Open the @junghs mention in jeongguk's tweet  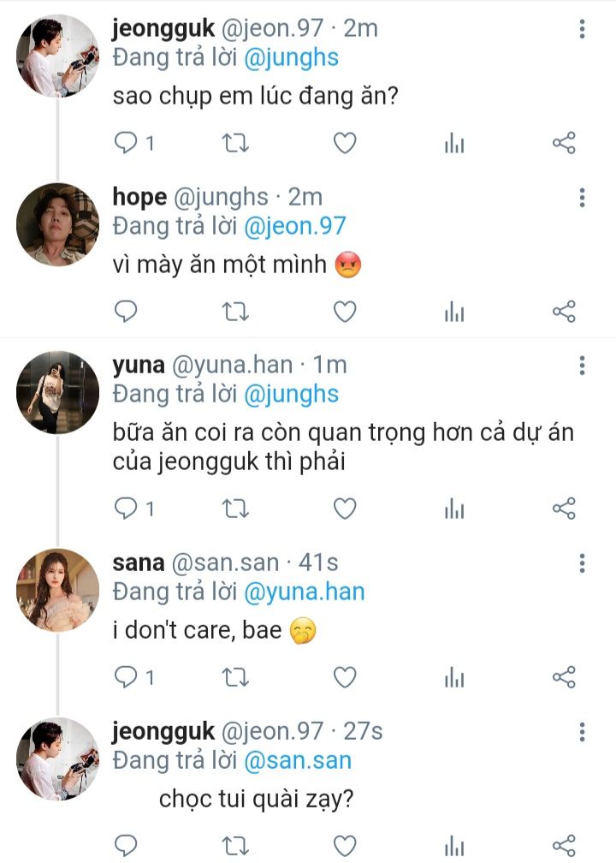tap(292, 57)
